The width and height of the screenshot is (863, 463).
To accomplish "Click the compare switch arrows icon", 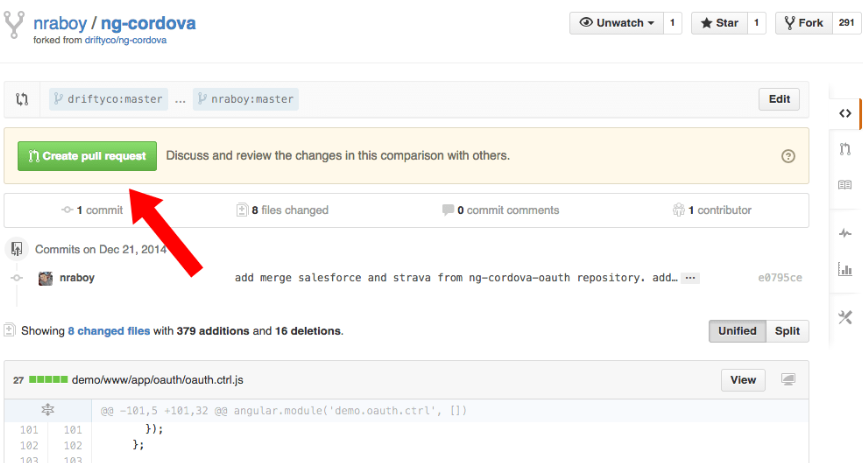I will point(22,99).
